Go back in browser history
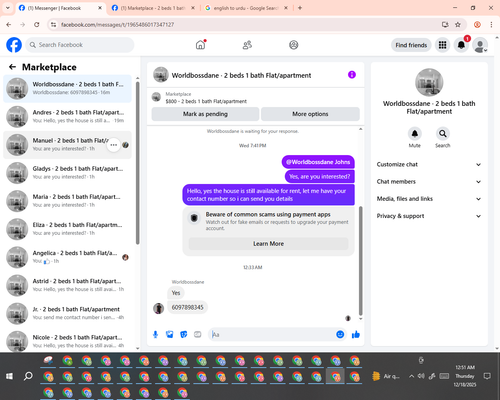500x400 pixels. (x=9, y=24)
